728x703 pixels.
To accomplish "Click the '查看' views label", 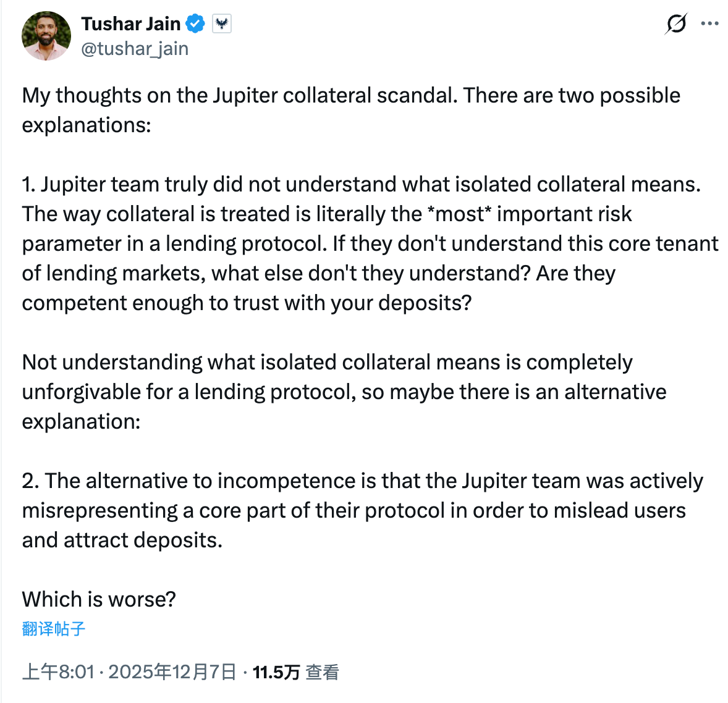I will point(323,671).
